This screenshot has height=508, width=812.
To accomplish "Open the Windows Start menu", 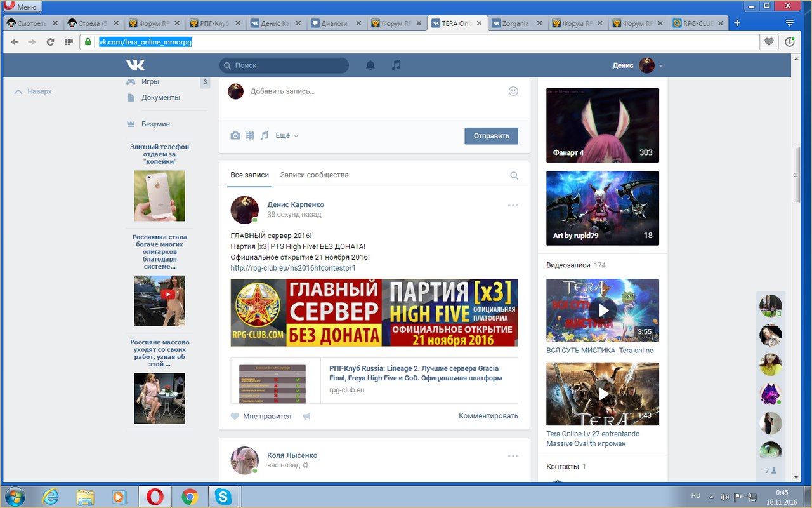I will point(15,496).
